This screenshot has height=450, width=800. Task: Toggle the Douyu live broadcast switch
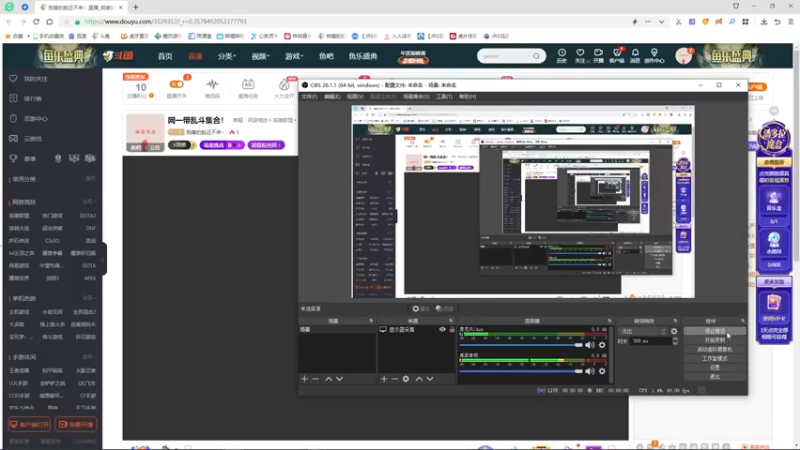[177, 84]
